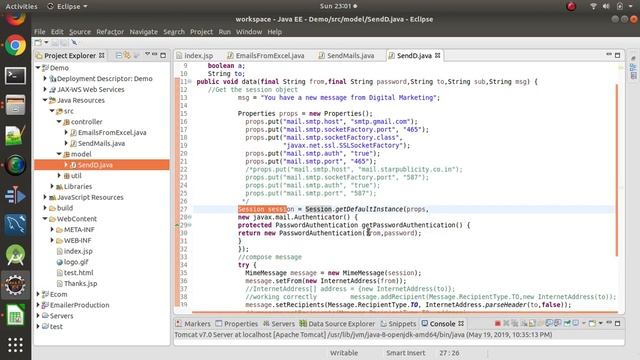The width and height of the screenshot is (640, 360).
Task: Toggle code fold at line 11
Action: [190, 82]
